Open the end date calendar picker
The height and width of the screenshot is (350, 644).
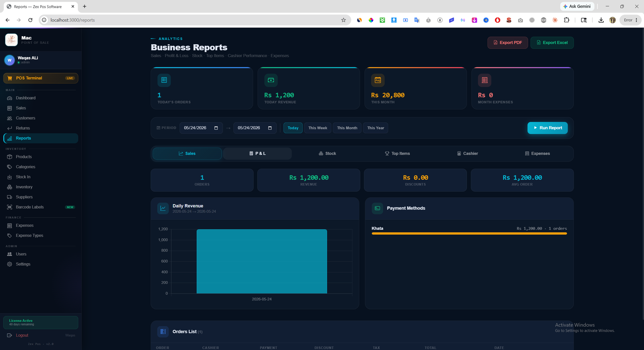point(270,128)
